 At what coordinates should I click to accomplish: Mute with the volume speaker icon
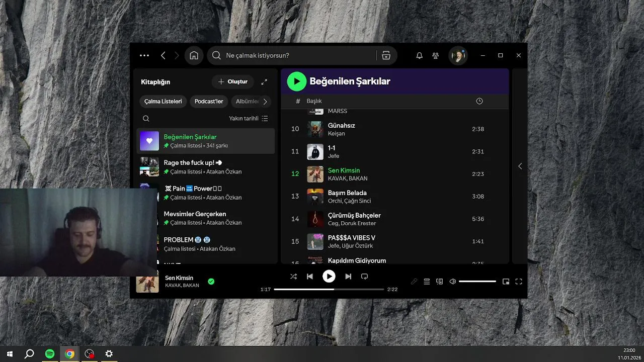(453, 282)
